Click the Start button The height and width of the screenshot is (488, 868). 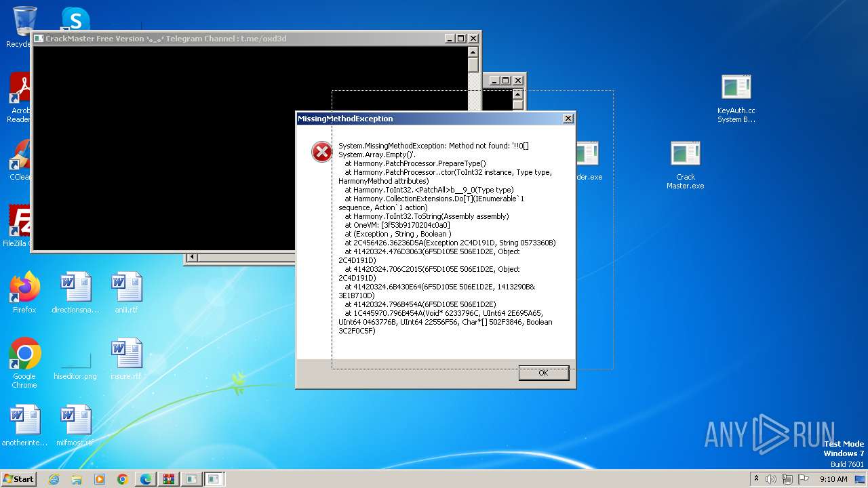18,479
